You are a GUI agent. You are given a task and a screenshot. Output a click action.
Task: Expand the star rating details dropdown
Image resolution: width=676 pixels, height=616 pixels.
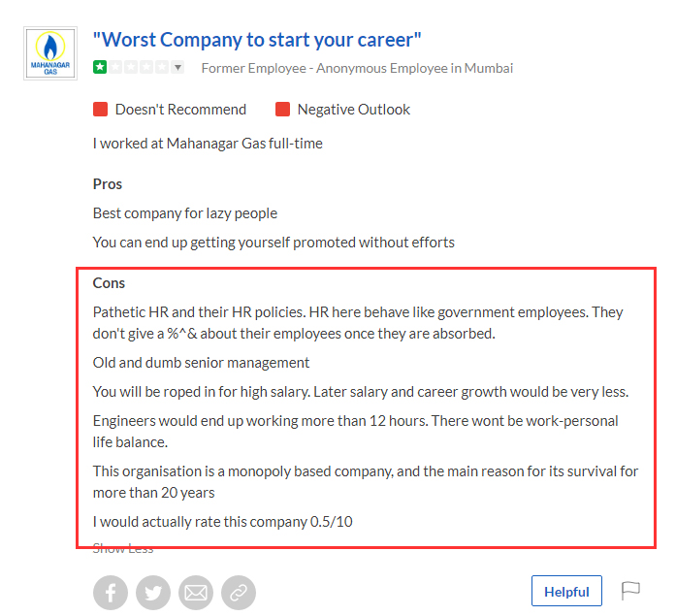(x=177, y=68)
